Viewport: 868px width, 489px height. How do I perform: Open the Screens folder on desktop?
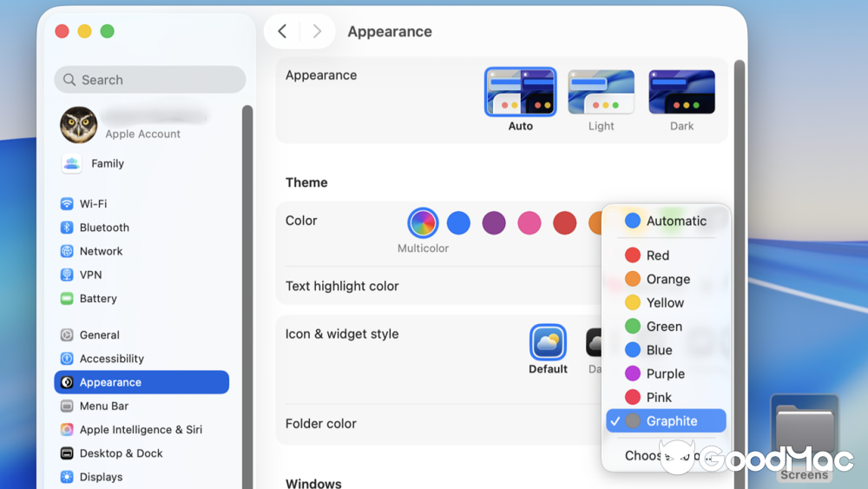tap(805, 438)
